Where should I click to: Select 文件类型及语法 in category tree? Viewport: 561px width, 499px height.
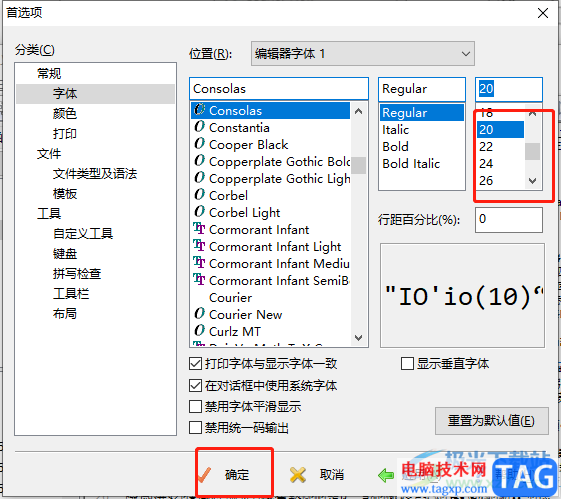tap(95, 174)
